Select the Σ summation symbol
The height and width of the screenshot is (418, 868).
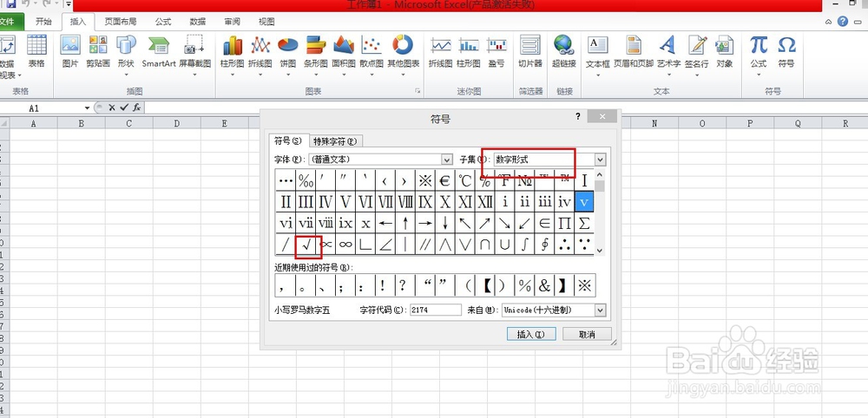tap(584, 224)
